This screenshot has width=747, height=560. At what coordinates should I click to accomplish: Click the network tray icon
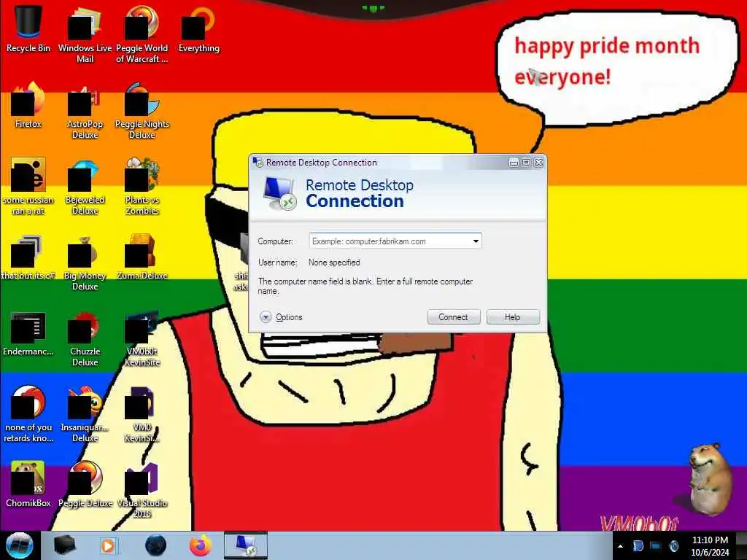coord(656,546)
